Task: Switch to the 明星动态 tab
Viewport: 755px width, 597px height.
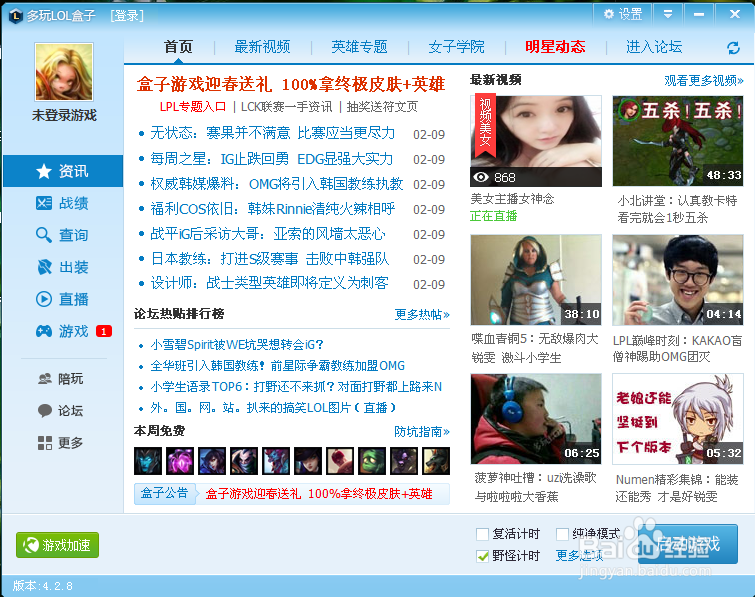Action: pos(555,47)
